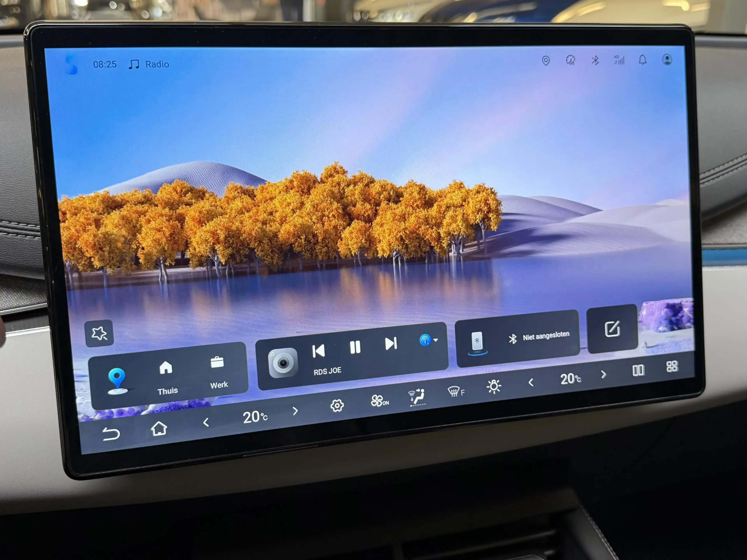This screenshot has width=747, height=560.
Task: Open climate settings gear icon
Action: (x=337, y=405)
